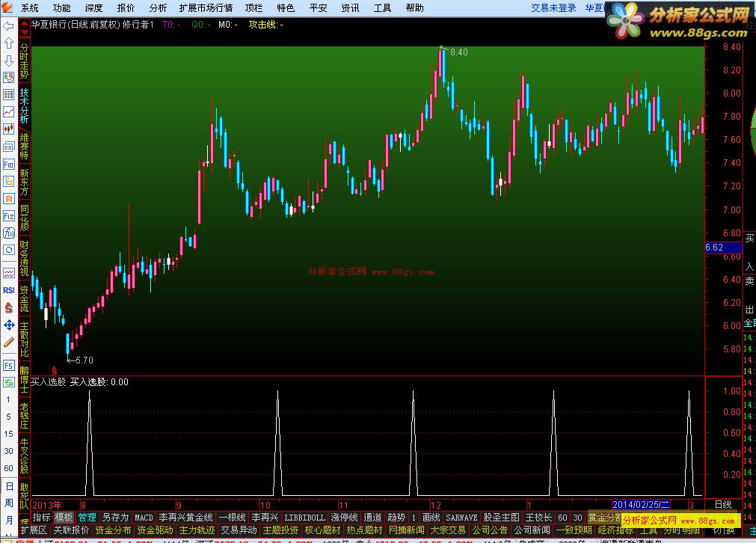756x543 pixels.
Task: Switch to 分时走势 side tab
Action: point(24,61)
